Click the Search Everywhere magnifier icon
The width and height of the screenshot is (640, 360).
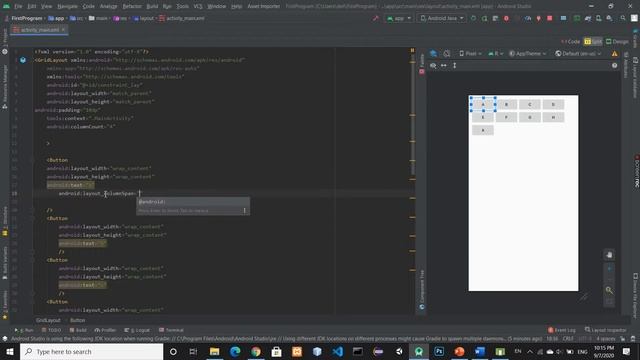tap(623, 18)
